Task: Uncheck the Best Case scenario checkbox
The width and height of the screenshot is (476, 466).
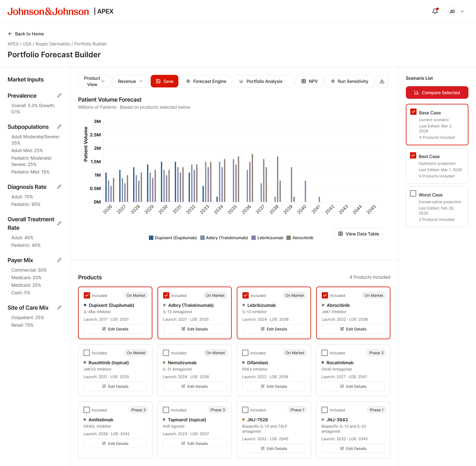Action: click(x=413, y=155)
